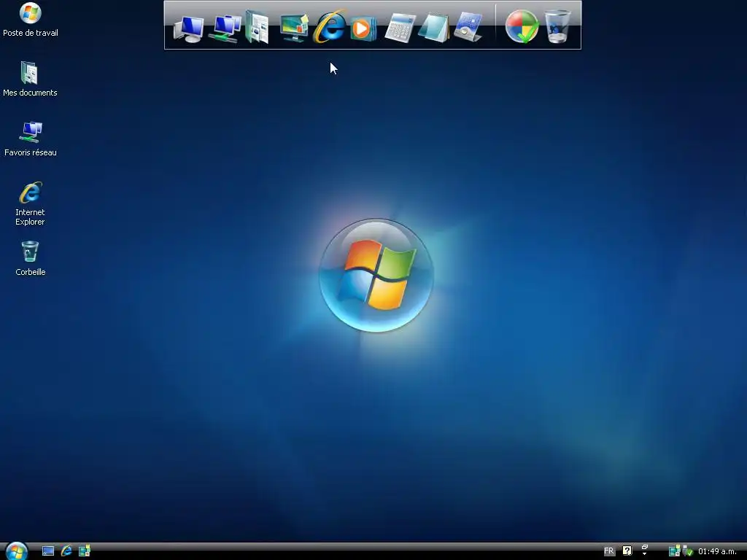Launch Internet Explorer from quick launch
This screenshot has height=560, width=747.
[x=66, y=551]
